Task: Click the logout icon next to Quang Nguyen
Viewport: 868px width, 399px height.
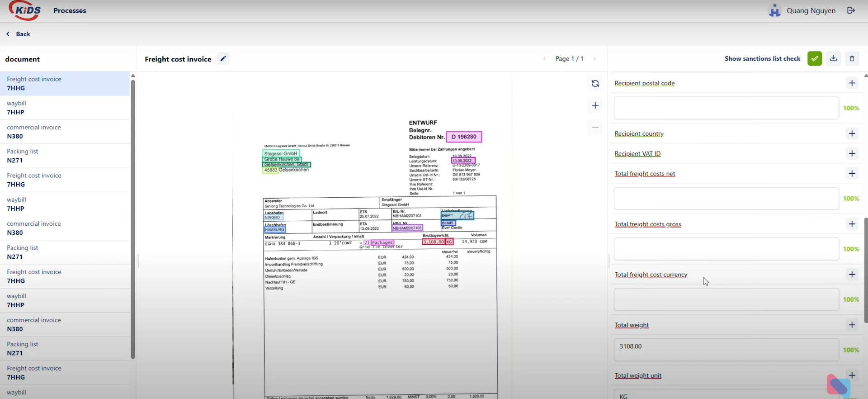Action: coord(851,10)
